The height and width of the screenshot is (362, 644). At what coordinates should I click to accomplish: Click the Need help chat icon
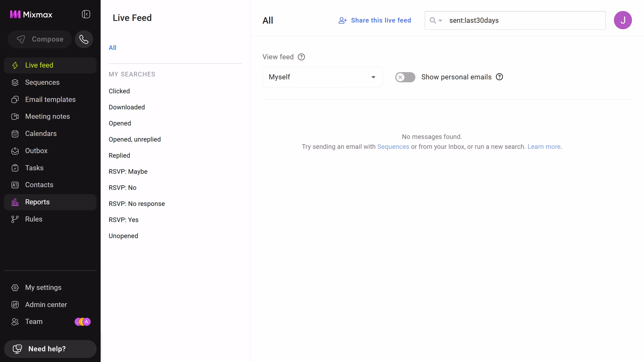click(17, 349)
